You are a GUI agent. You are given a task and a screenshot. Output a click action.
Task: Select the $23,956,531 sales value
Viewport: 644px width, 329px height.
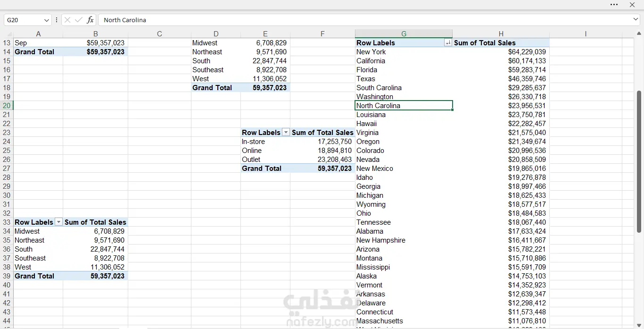pyautogui.click(x=501, y=106)
